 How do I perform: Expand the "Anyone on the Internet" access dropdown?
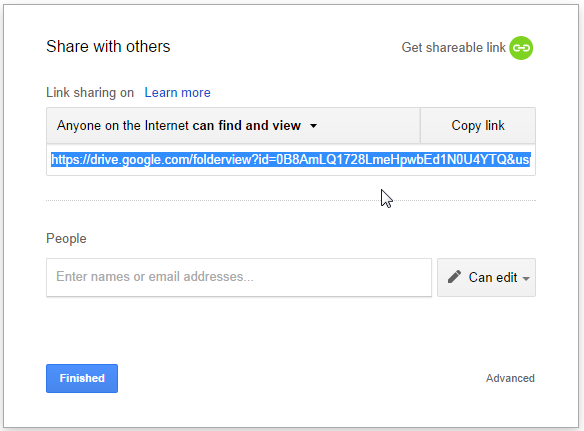pos(233,126)
